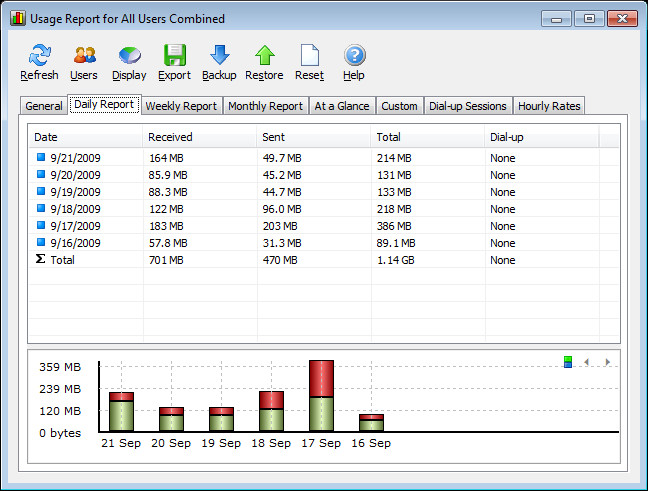Click the Export floppy disk icon
648x491 pixels.
tap(175, 55)
